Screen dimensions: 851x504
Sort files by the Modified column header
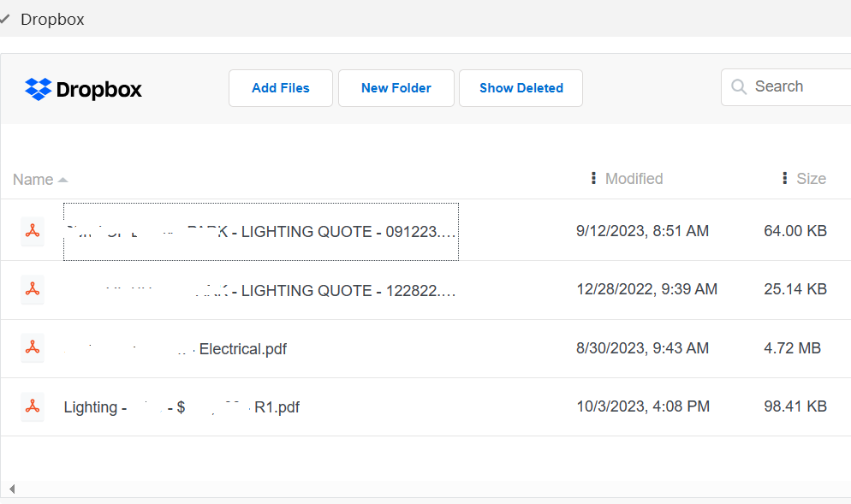(634, 179)
